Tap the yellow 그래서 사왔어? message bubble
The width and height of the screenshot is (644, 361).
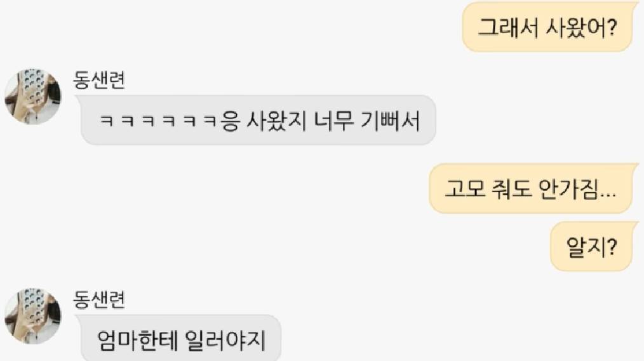click(x=548, y=27)
